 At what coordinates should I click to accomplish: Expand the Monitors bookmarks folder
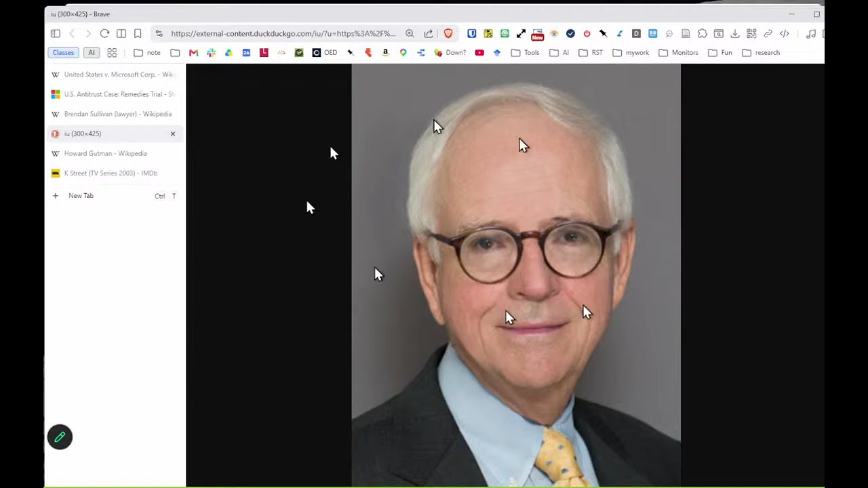[678, 52]
